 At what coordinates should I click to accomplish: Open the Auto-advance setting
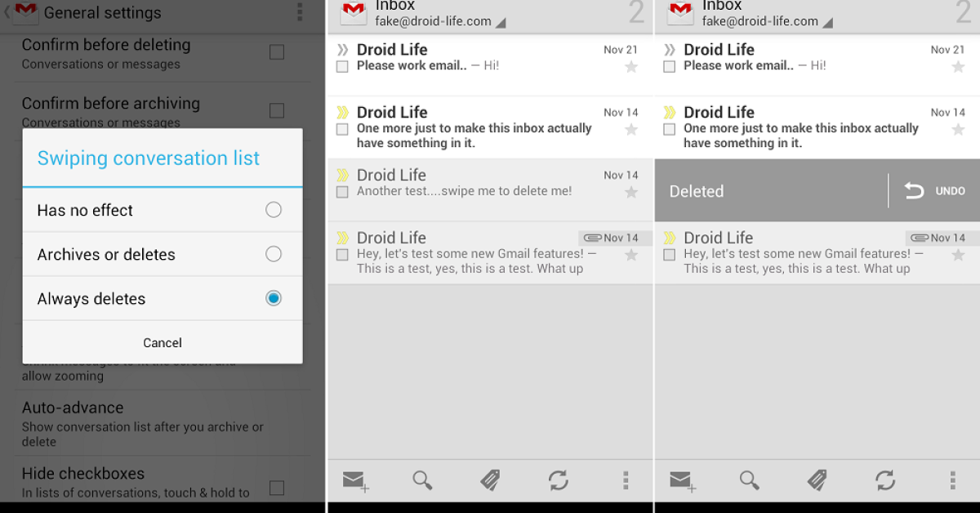point(143,423)
